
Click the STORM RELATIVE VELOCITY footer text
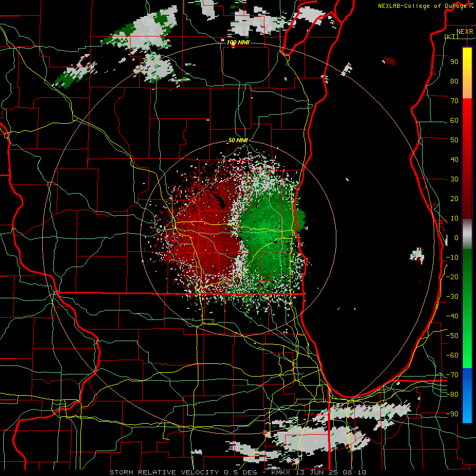pyautogui.click(x=164, y=472)
